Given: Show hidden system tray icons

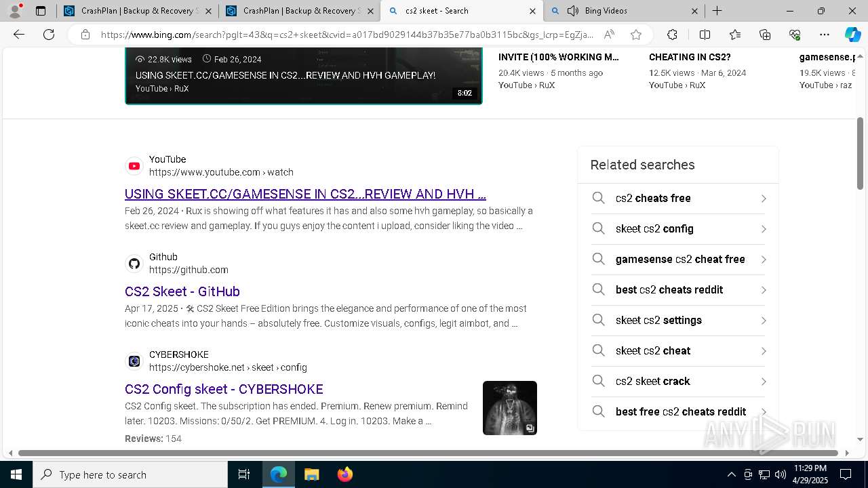Looking at the screenshot, I should click(731, 474).
